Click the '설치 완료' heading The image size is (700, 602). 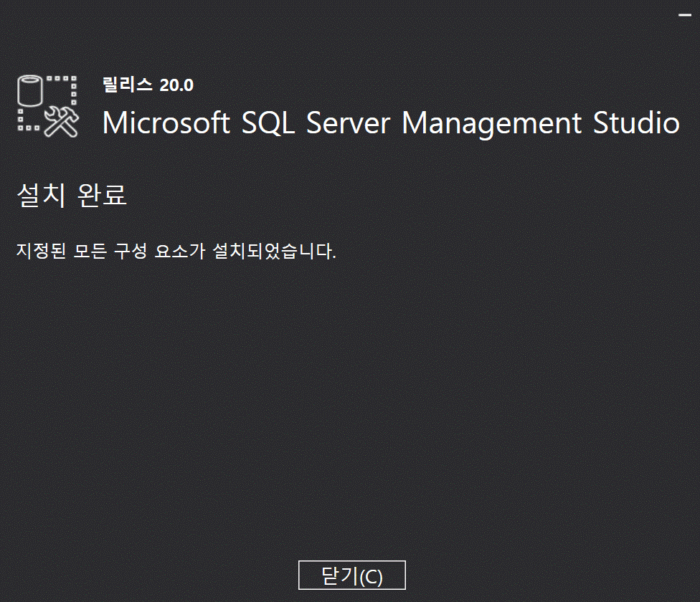click(x=72, y=195)
